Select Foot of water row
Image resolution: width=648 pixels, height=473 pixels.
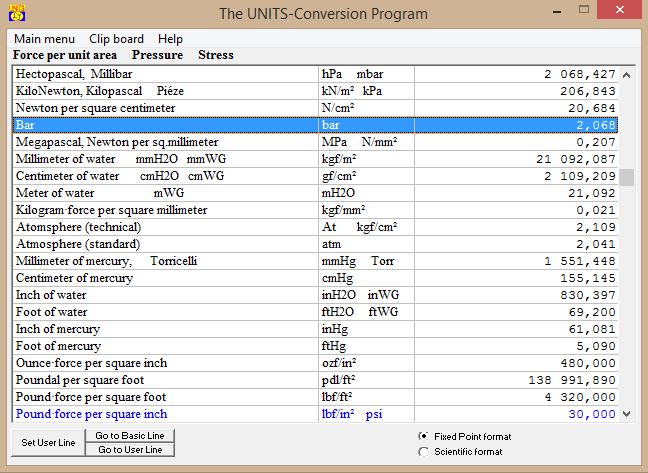coord(315,312)
